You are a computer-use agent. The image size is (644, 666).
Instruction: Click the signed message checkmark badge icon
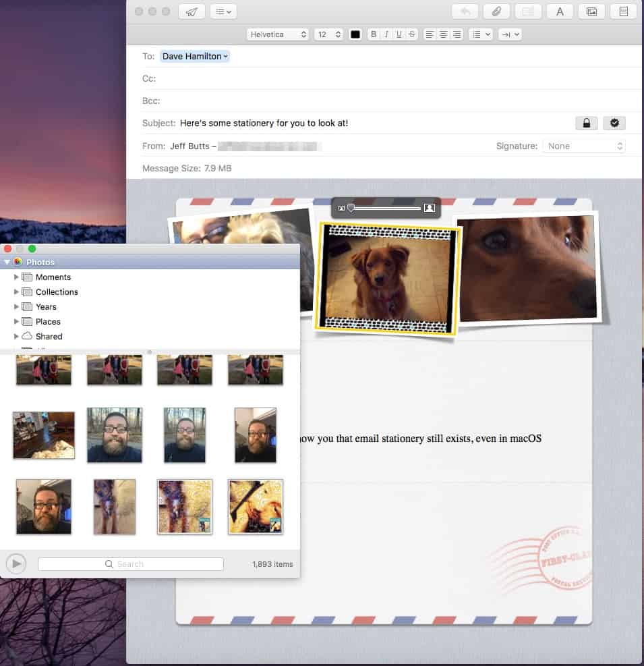click(614, 123)
